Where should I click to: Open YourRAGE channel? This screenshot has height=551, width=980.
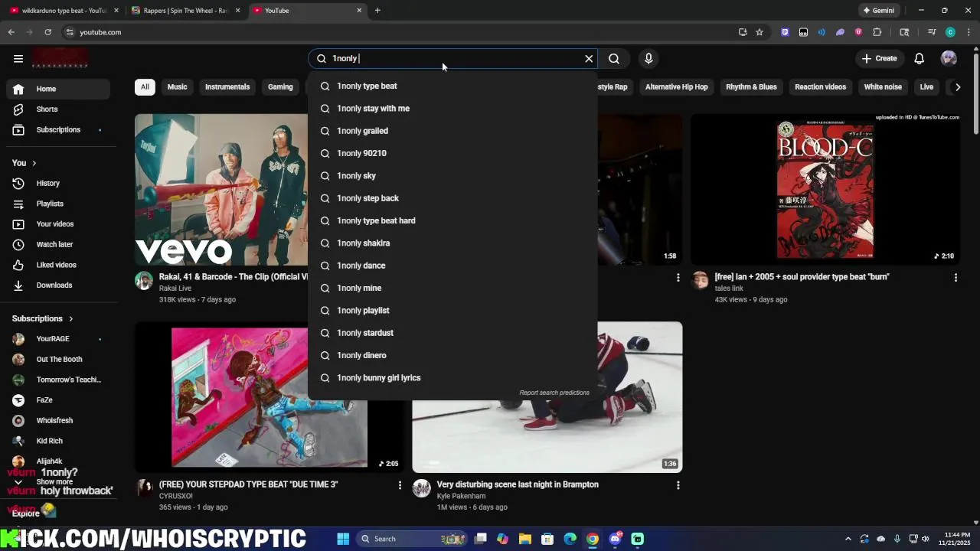tap(58, 338)
